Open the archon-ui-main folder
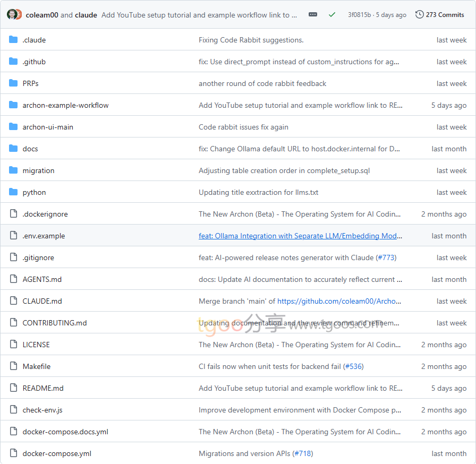This screenshot has width=476, height=464. 48,127
